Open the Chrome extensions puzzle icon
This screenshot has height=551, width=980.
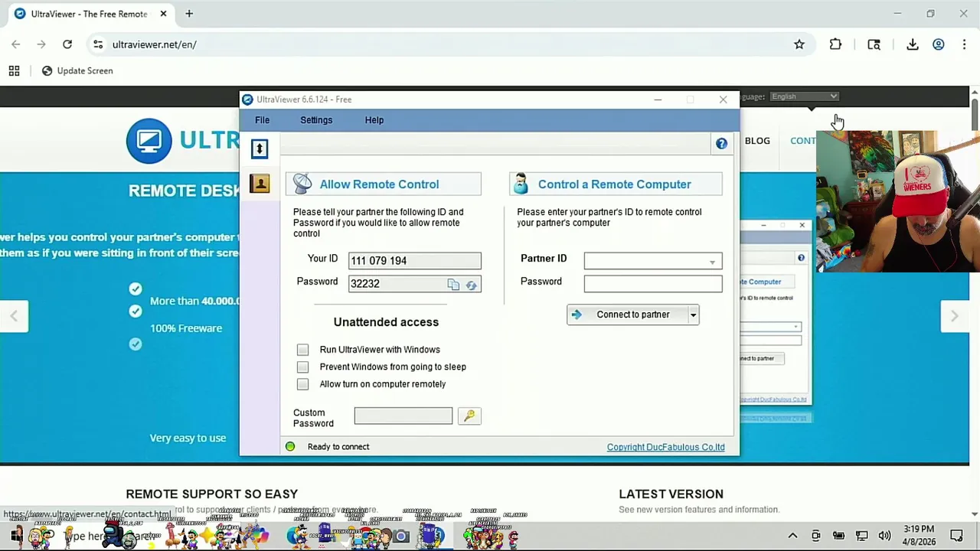tap(835, 44)
